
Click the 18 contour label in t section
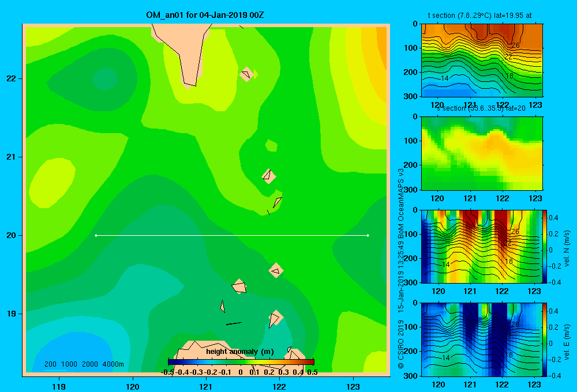click(509, 76)
